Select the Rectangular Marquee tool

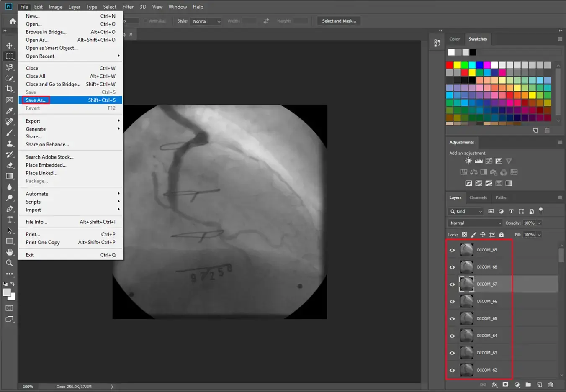(x=9, y=56)
